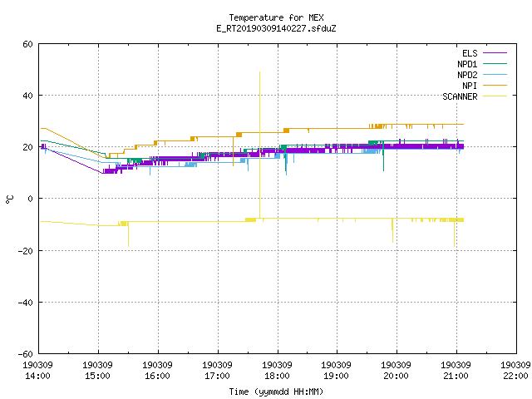532x399 pixels.
Task: Select the NPI legend label
Action: (470, 86)
